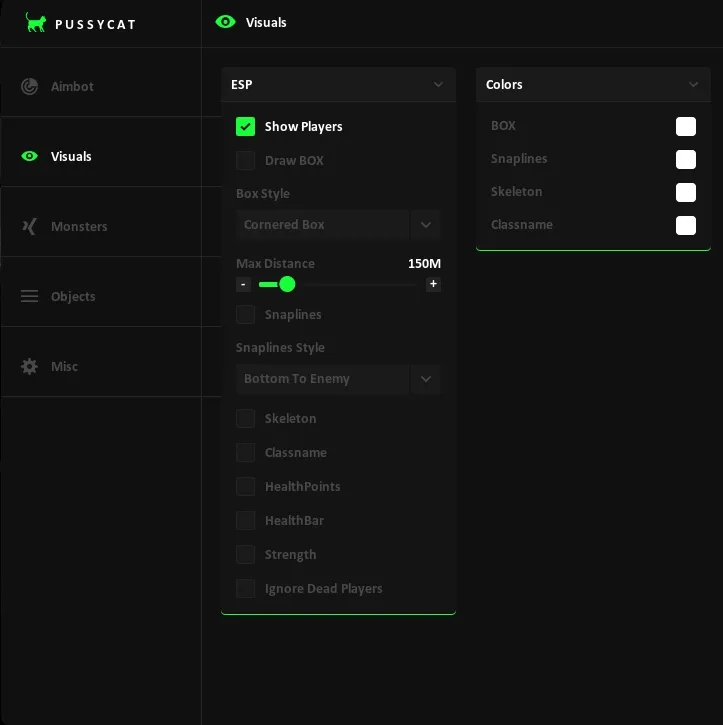Collapse the Colors panel with its chevron

(694, 85)
